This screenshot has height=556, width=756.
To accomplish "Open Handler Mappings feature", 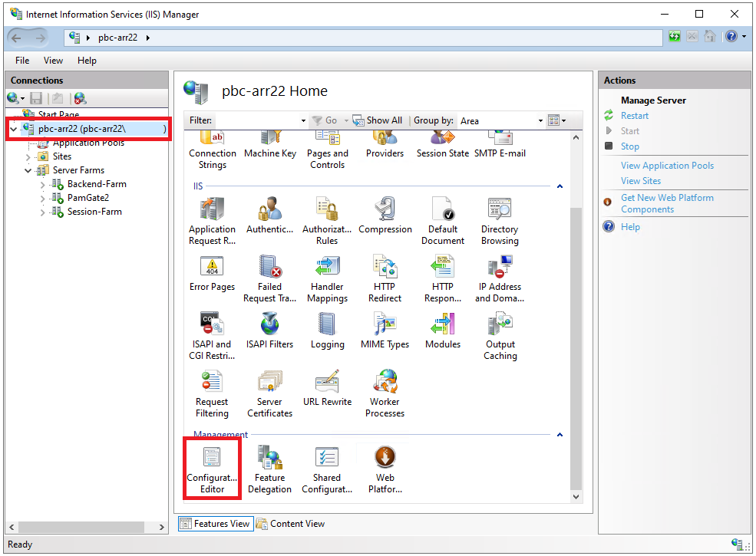I will [x=327, y=279].
